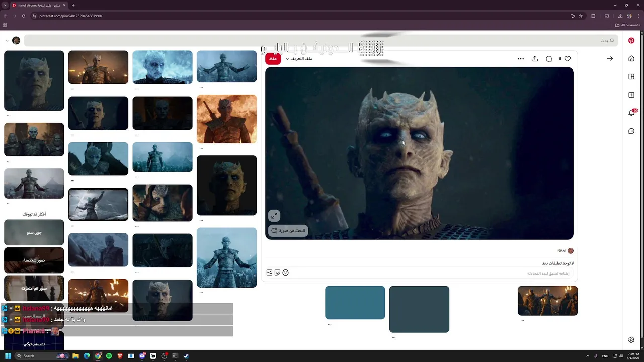Viewport: 644px width, 362px height.
Task: Open the boards icon in the Pinterest sidebar
Action: coord(631,77)
